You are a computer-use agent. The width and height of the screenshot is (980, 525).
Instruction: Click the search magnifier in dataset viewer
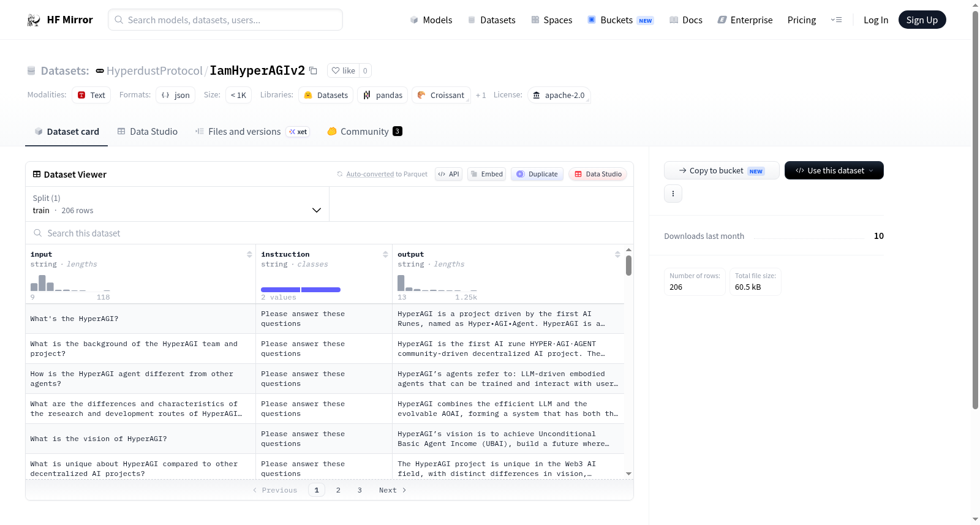coord(38,233)
